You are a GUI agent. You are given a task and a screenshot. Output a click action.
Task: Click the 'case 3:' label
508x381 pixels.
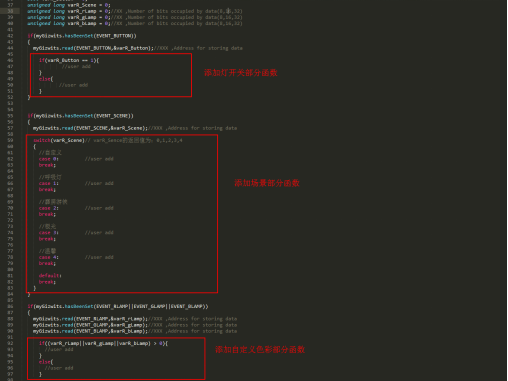(x=49, y=233)
